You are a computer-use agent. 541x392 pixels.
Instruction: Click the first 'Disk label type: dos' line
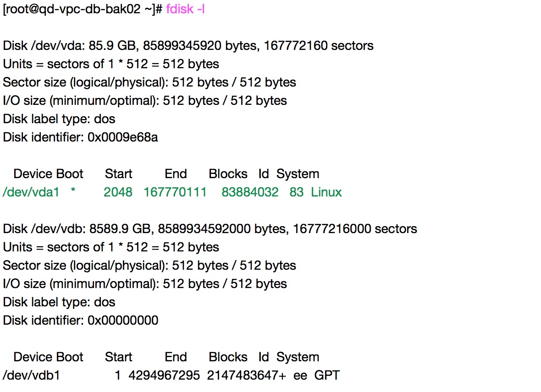tap(59, 119)
